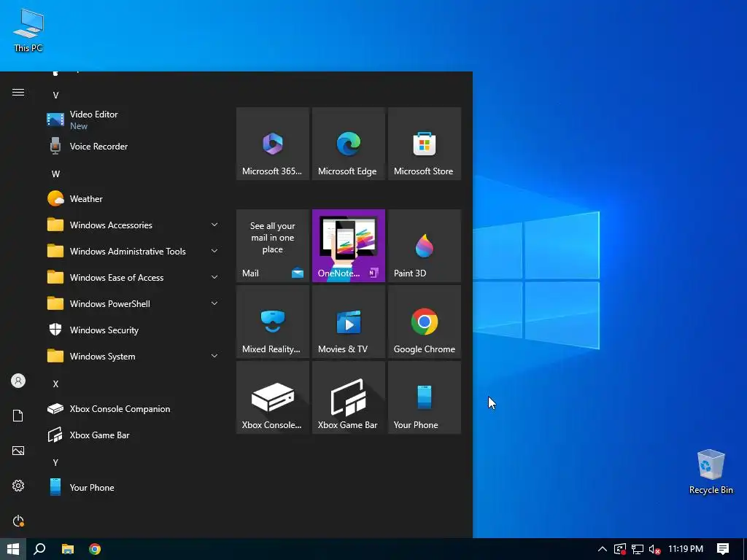Click the tray icon with red dot
The image size is (747, 560).
tap(620, 549)
